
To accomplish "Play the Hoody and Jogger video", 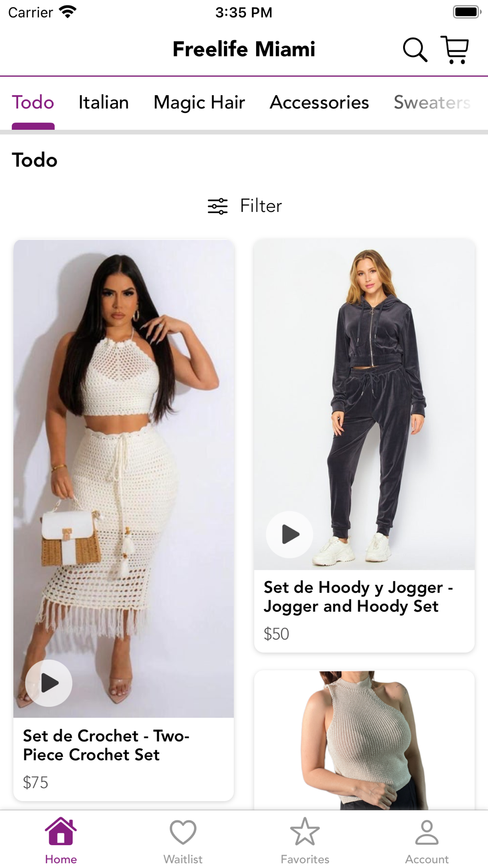I will (x=289, y=535).
